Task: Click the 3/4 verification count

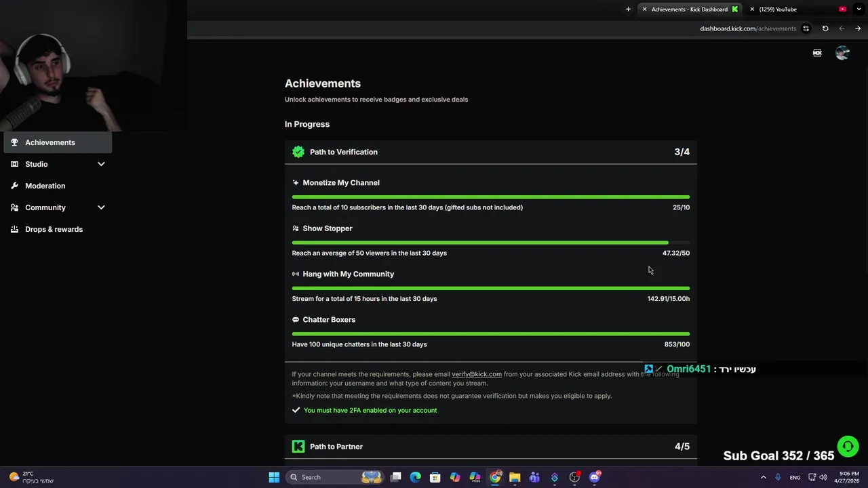Action: (682, 152)
